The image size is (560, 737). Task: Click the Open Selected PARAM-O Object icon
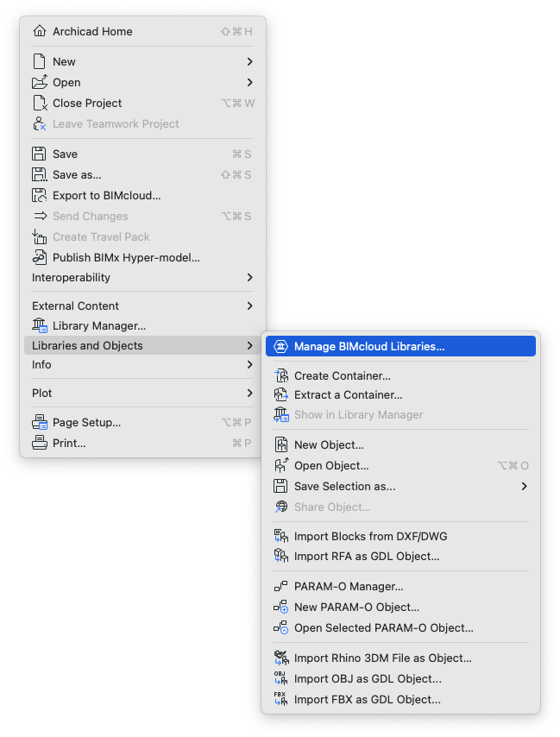coord(281,627)
